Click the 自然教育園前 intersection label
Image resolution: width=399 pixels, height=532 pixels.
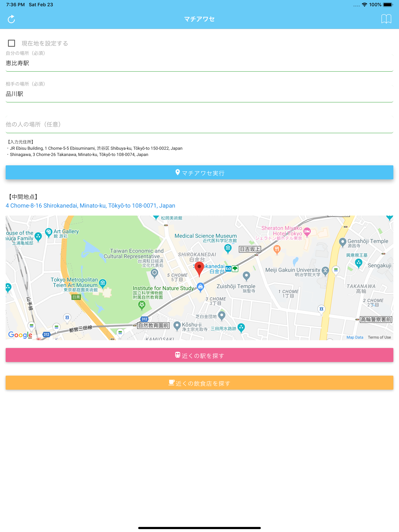153,325
